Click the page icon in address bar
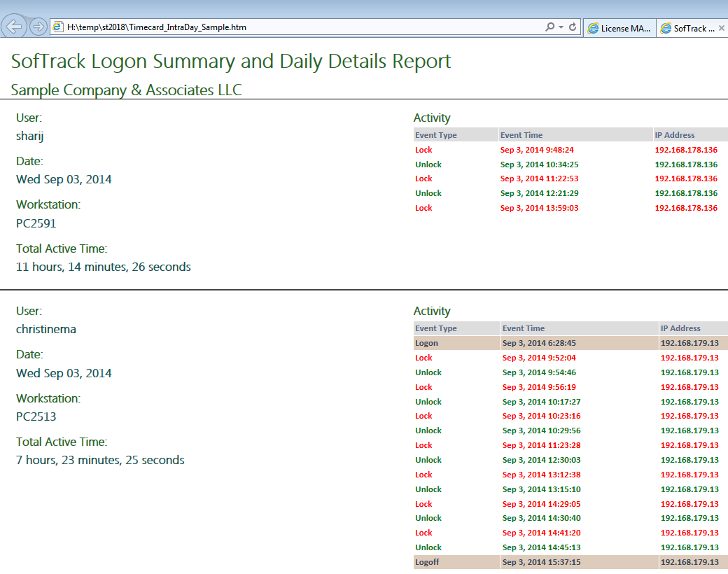This screenshot has height=574, width=728. [58, 27]
